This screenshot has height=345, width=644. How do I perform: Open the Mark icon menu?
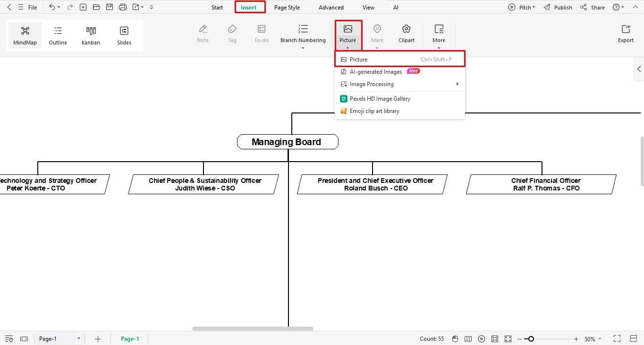(377, 36)
